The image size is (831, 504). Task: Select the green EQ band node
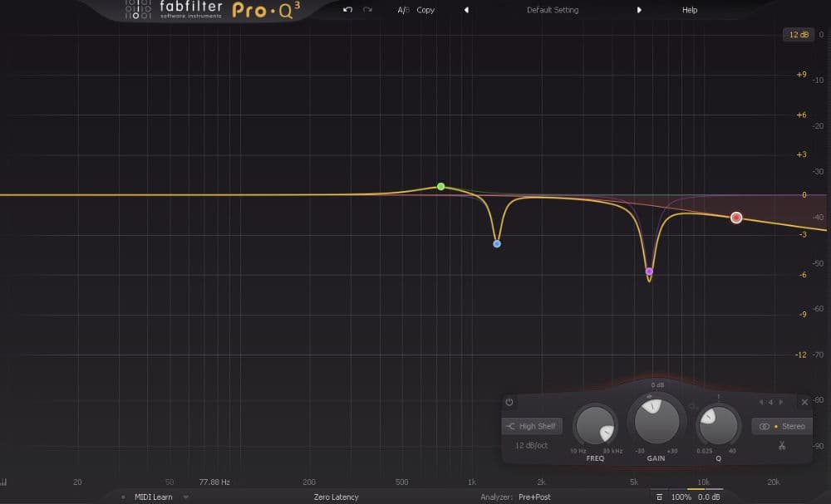(441, 187)
